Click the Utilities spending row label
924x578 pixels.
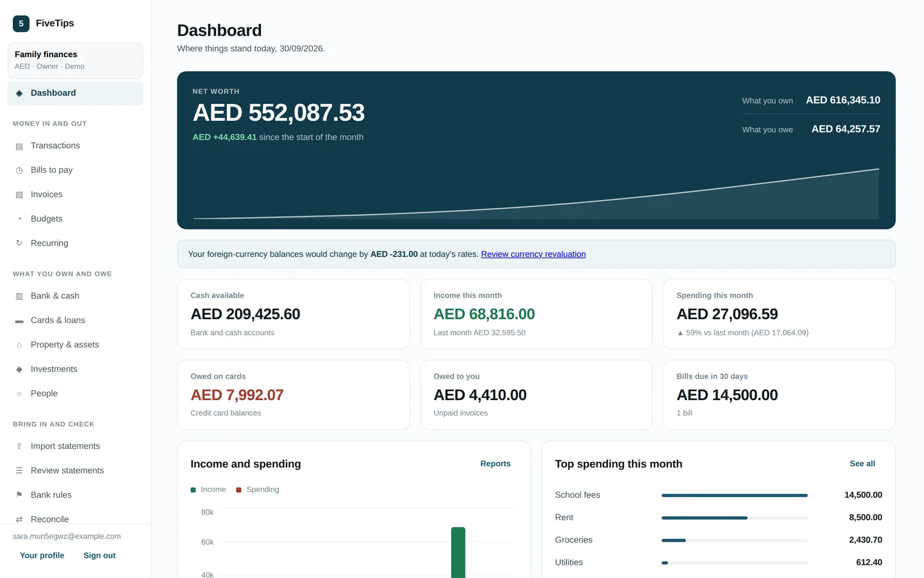pyautogui.click(x=569, y=562)
